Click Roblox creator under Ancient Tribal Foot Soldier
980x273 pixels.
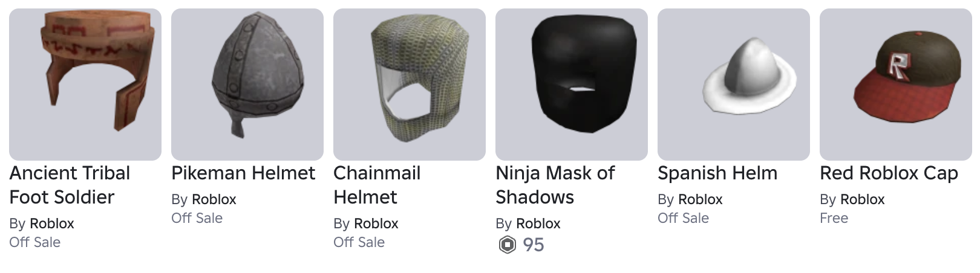coord(52,223)
